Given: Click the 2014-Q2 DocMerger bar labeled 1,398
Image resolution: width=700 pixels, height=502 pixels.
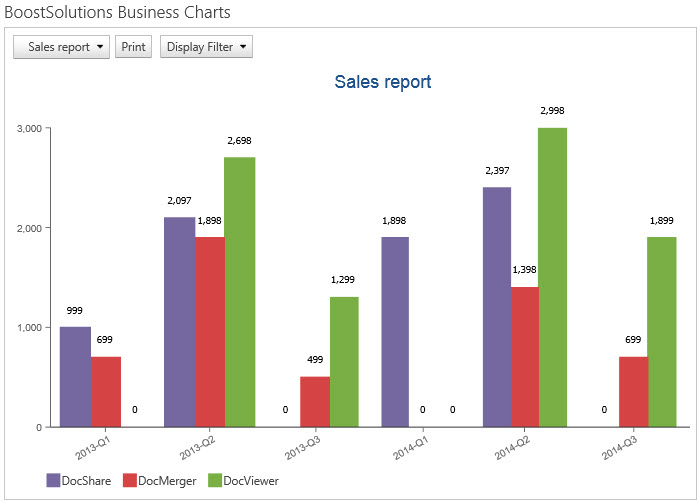Looking at the screenshot, I should click(x=525, y=357).
